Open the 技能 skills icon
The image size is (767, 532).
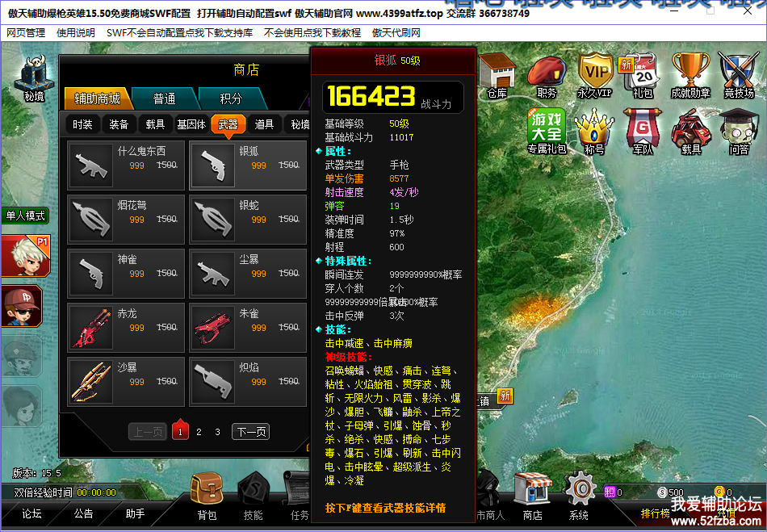254,496
